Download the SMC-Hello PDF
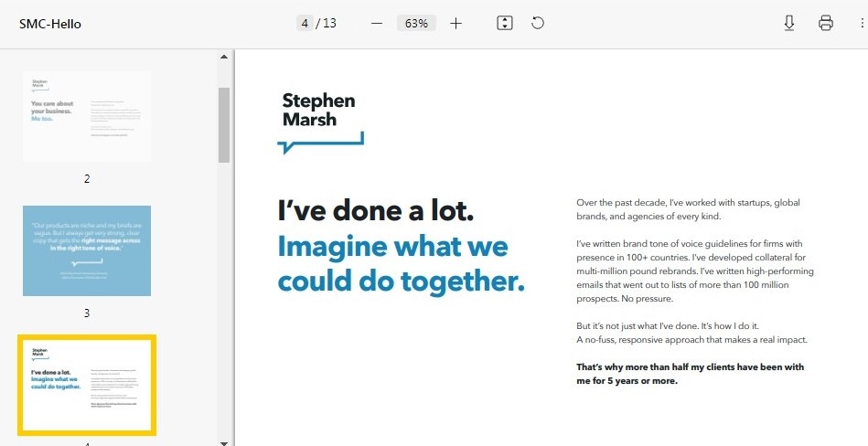Screen dimensions: 868x446 [789, 23]
